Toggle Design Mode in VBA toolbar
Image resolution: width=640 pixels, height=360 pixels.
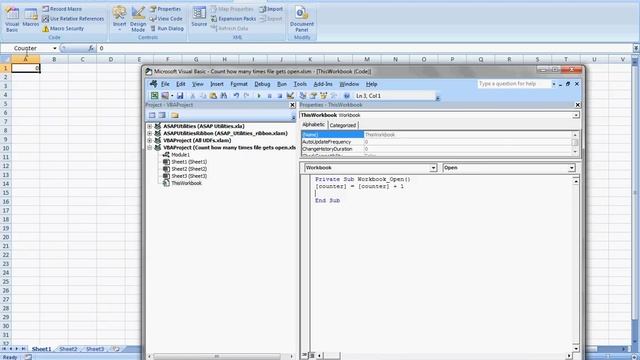[x=290, y=96]
